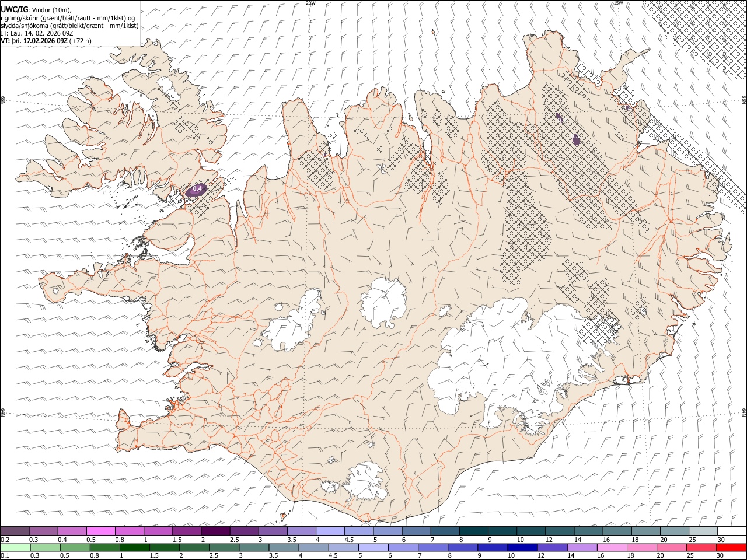Screen dimensions: 747x560
Task: Click the '4.5' number under the upper legend
Action: 349,540
